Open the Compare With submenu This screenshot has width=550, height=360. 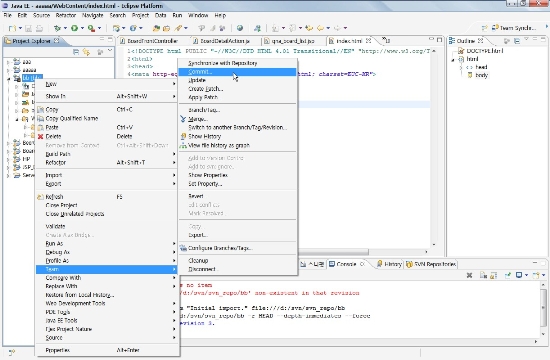point(107,278)
